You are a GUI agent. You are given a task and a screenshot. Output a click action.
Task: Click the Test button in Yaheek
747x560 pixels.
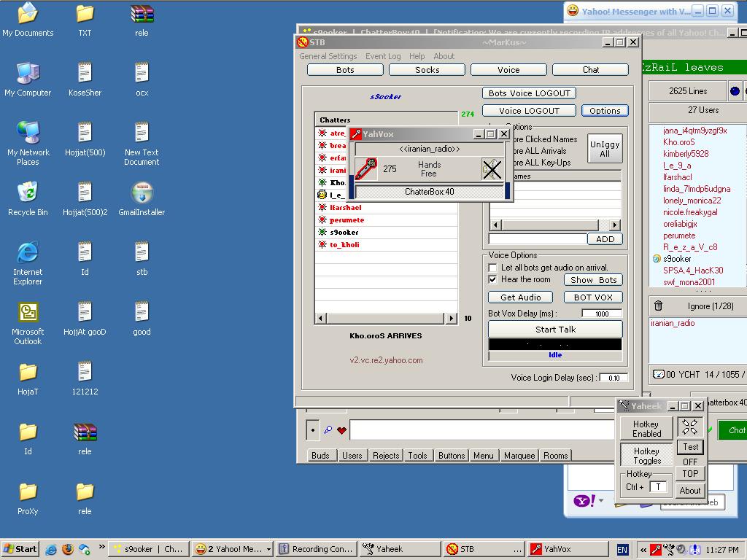click(690, 447)
